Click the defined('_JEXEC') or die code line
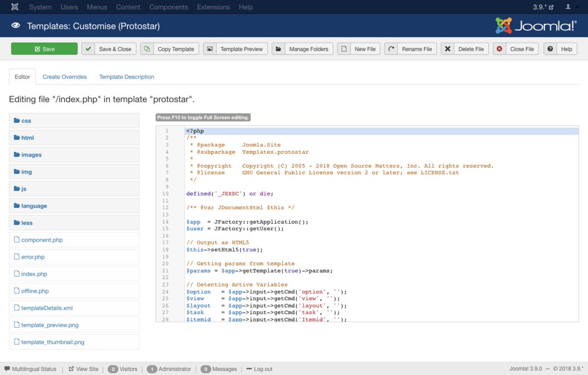The height and width of the screenshot is (375, 588). (230, 193)
